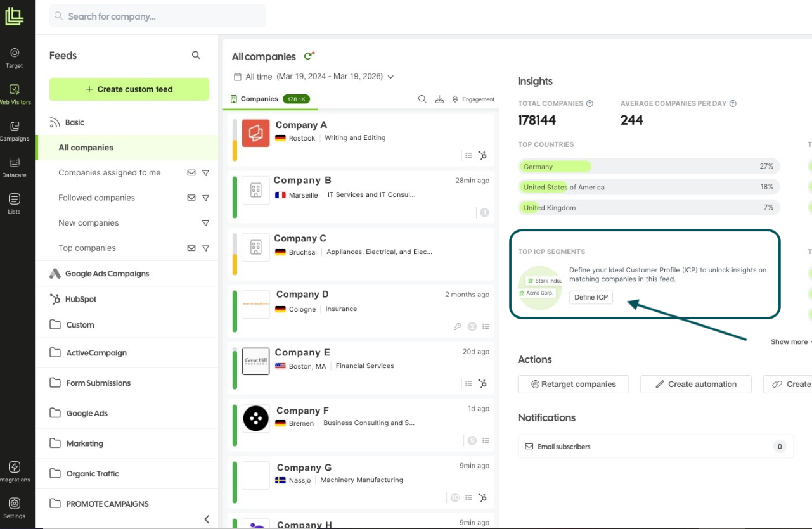The width and height of the screenshot is (812, 529).
Task: Refresh the All companies feed
Action: coord(309,56)
